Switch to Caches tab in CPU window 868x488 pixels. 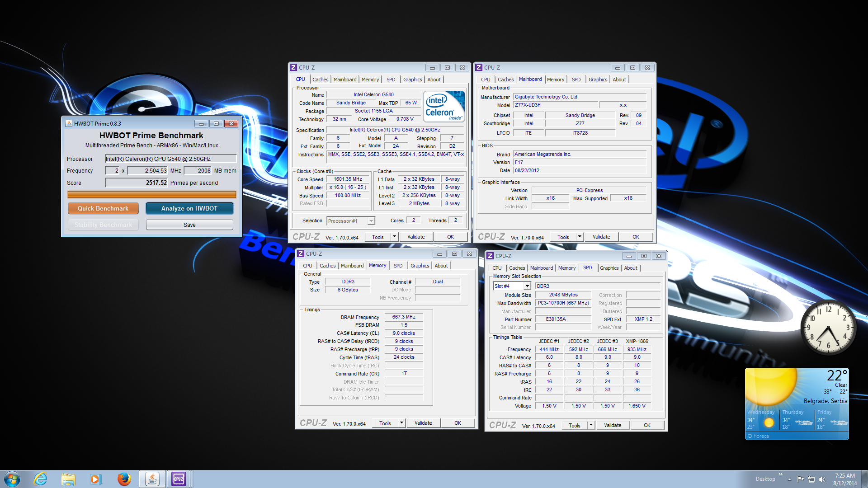(x=320, y=80)
